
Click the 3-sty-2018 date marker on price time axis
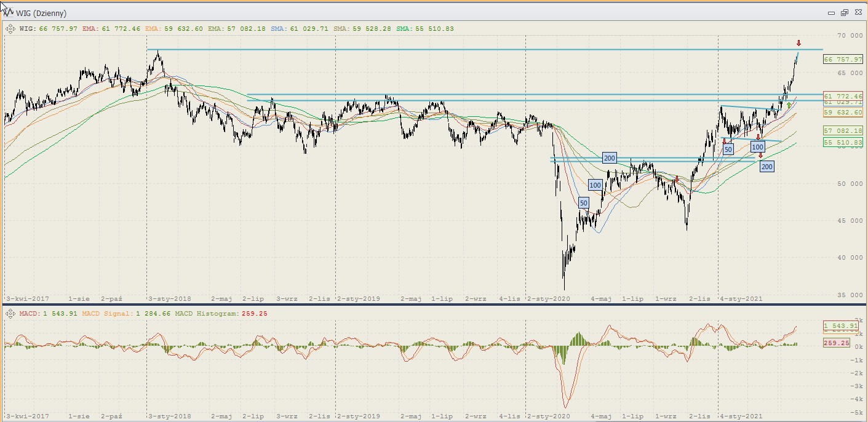[170, 299]
